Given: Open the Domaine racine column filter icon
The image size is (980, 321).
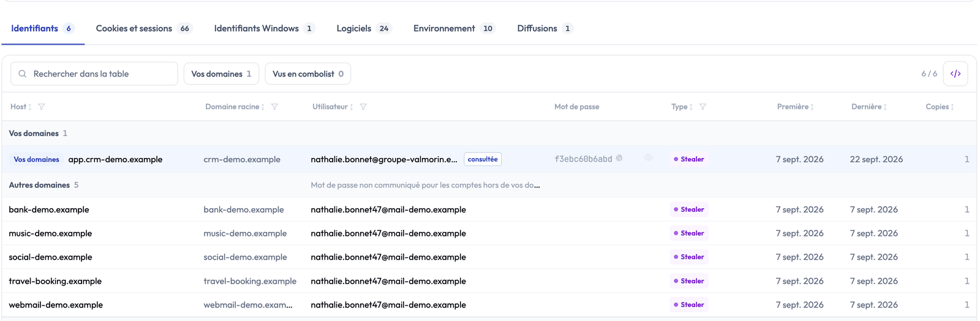Looking at the screenshot, I should 274,107.
